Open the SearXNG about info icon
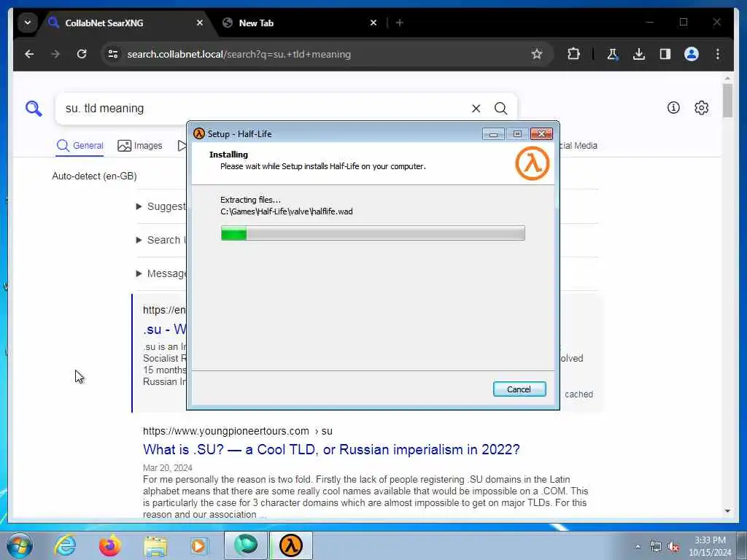Screen dimensions: 747x560 (x=673, y=108)
